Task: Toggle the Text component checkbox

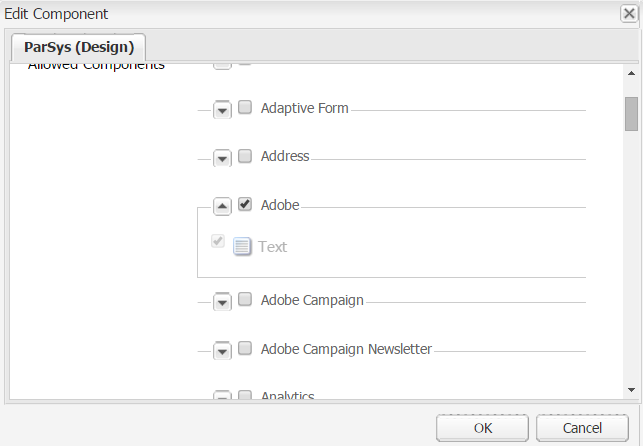Action: click(218, 242)
